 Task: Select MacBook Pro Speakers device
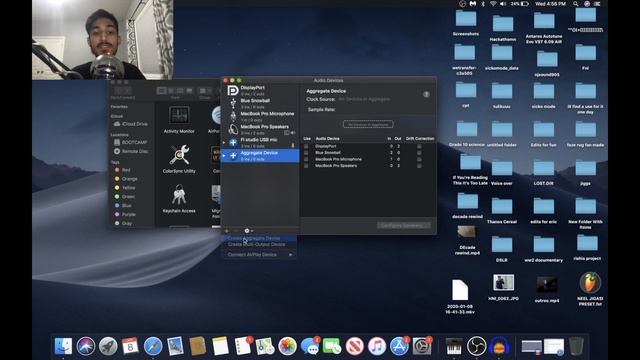[260, 129]
